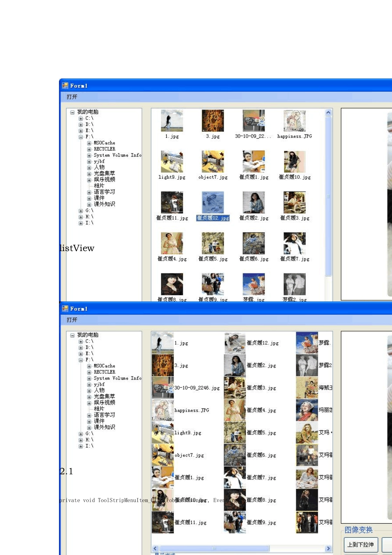Expand the MSOCache folder in upper window tree
The image size is (392, 555).
coord(89,143)
